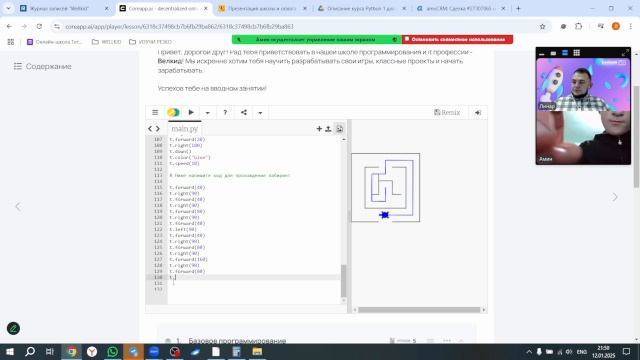This screenshot has width=640, height=360.
Task: Open the Windows Start menu
Action: tap(9, 351)
